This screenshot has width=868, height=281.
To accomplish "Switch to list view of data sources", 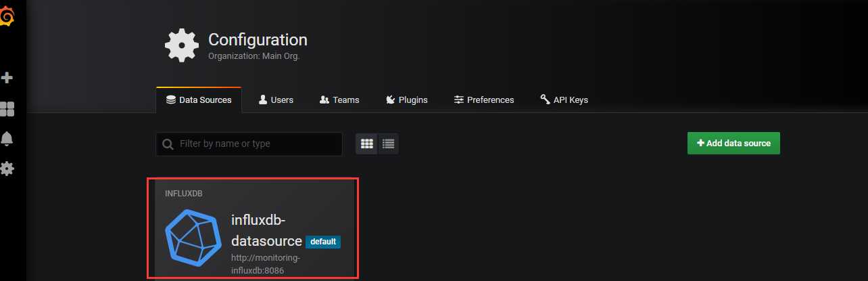I will 388,144.
